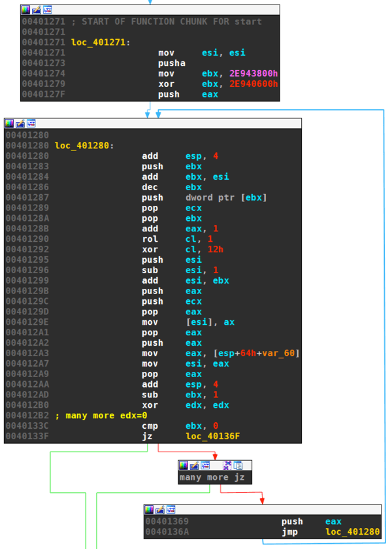Click the 'rol cl, 1' instruction
Image resolution: width=392 pixels, height=549 pixels.
point(177,239)
